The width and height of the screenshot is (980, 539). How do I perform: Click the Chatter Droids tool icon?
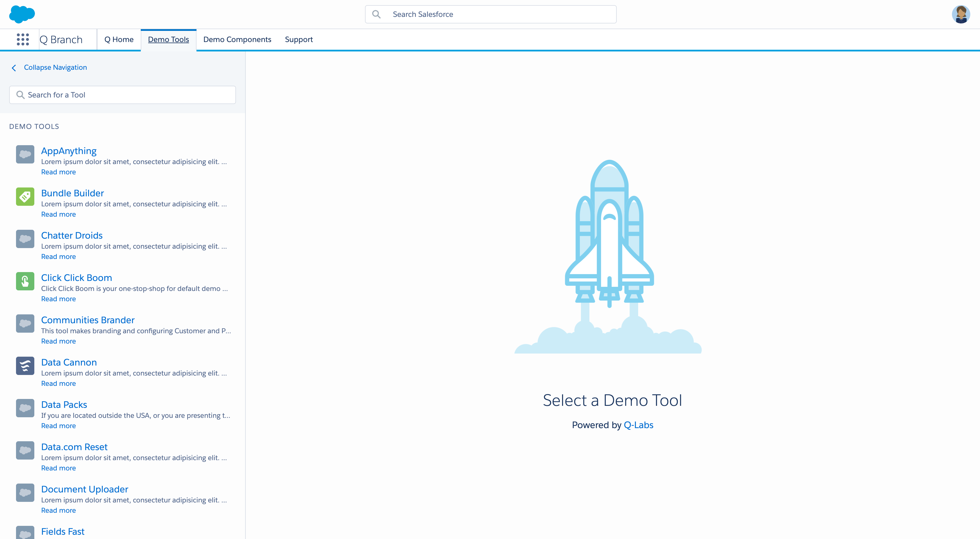[x=25, y=239]
